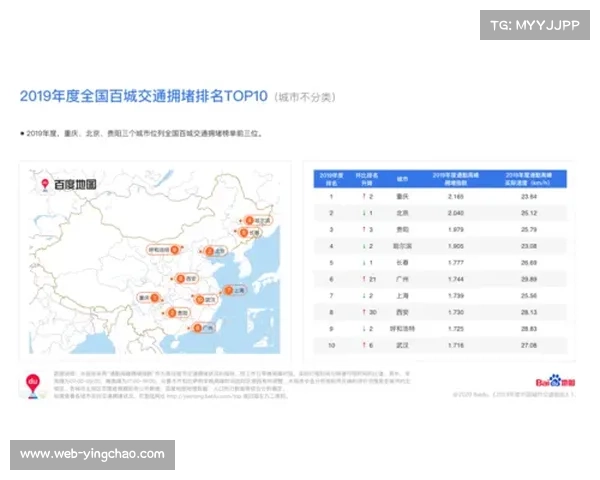Click the 实际速度 (km/h) column header
The image size is (600, 480).
click(528, 179)
